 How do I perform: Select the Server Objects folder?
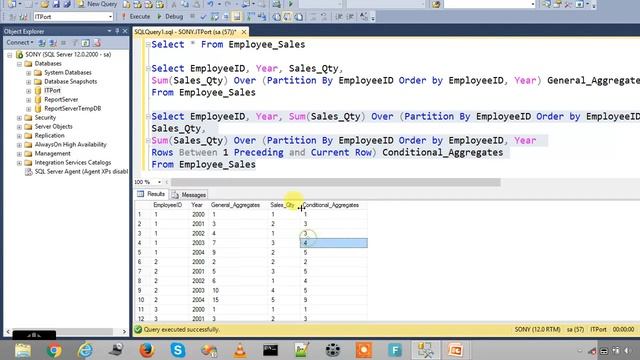[x=53, y=127]
